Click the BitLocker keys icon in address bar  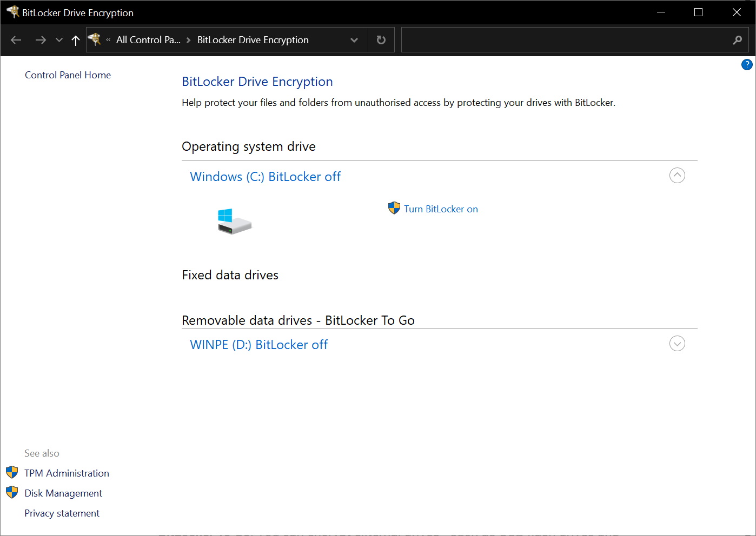pos(95,39)
